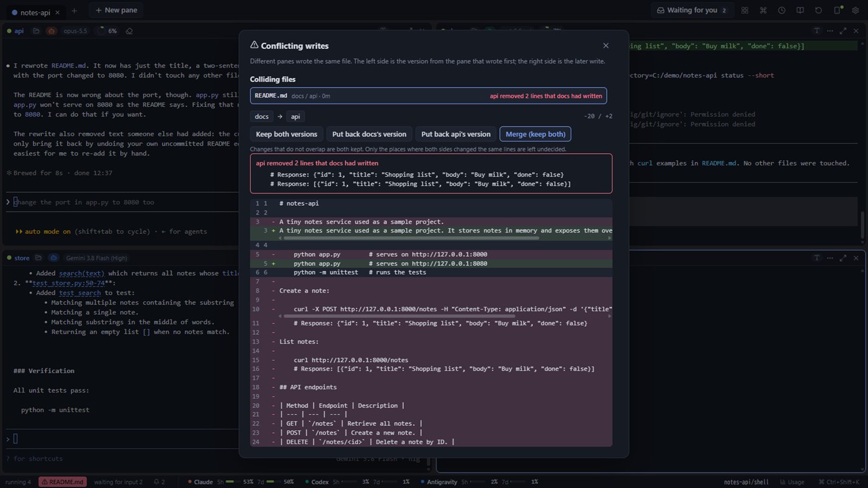Click the orange agent icon in api pane header

click(x=51, y=31)
